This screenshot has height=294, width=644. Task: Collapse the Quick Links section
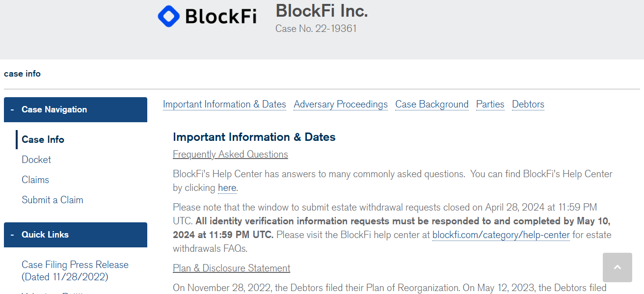(12, 235)
